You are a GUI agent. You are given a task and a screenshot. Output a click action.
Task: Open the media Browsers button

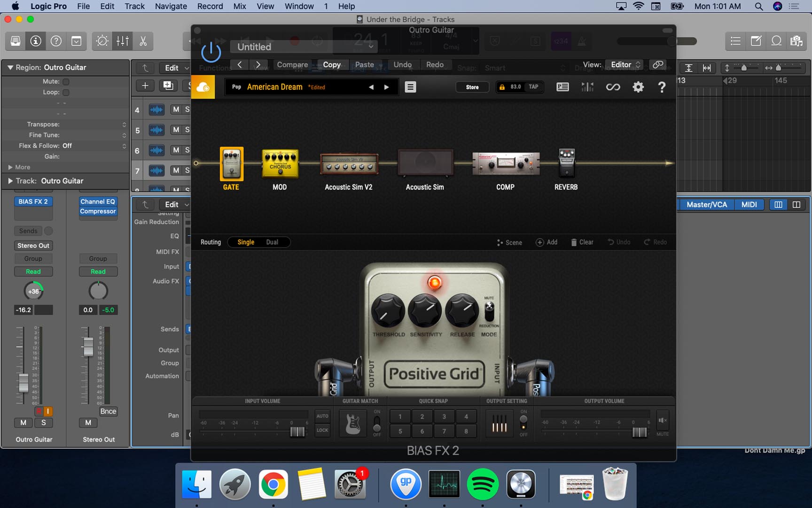(x=796, y=41)
